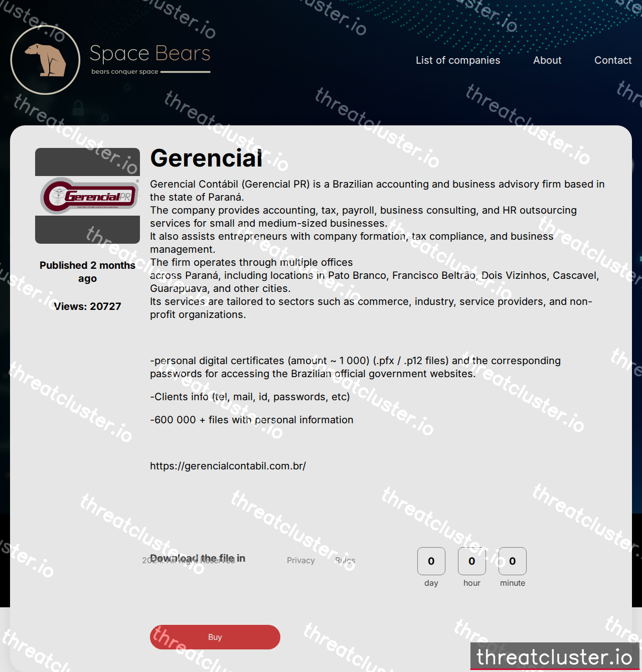
Task: Click the Space Bears bear logo
Action: pos(45,60)
